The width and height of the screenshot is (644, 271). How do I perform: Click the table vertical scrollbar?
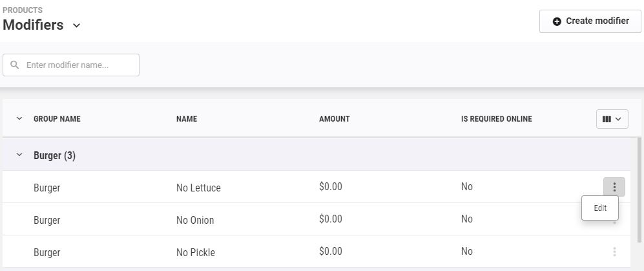pos(639,190)
